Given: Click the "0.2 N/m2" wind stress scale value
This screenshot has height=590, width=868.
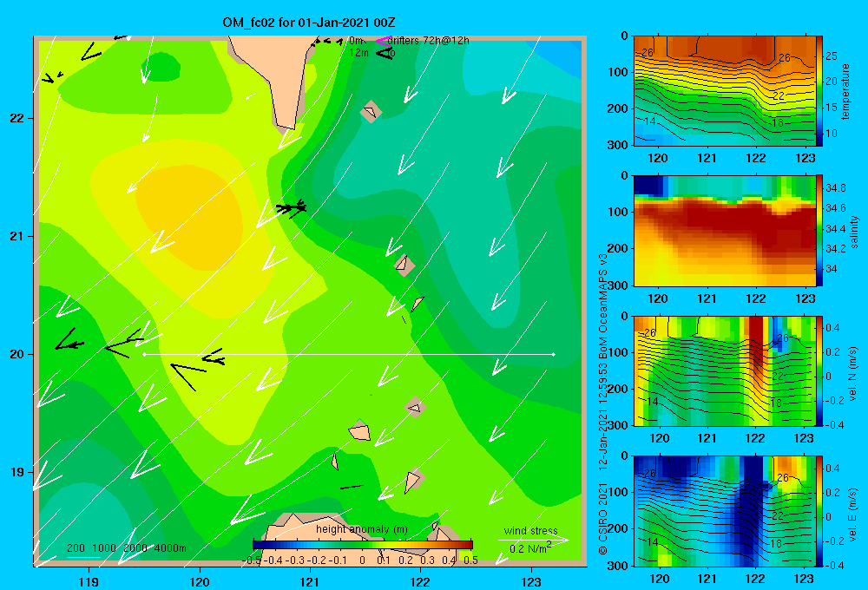Looking at the screenshot, I should (x=530, y=548).
